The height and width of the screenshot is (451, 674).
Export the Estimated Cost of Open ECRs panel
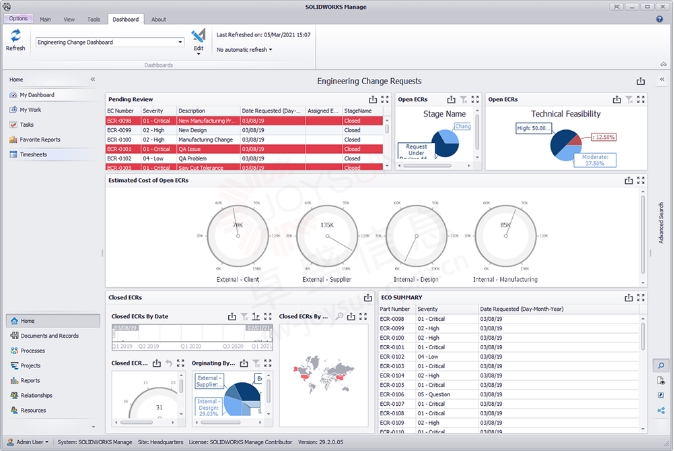pyautogui.click(x=629, y=181)
